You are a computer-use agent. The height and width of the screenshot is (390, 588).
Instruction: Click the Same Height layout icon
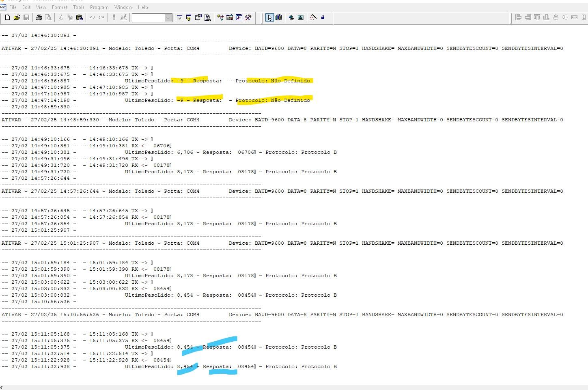584,17
